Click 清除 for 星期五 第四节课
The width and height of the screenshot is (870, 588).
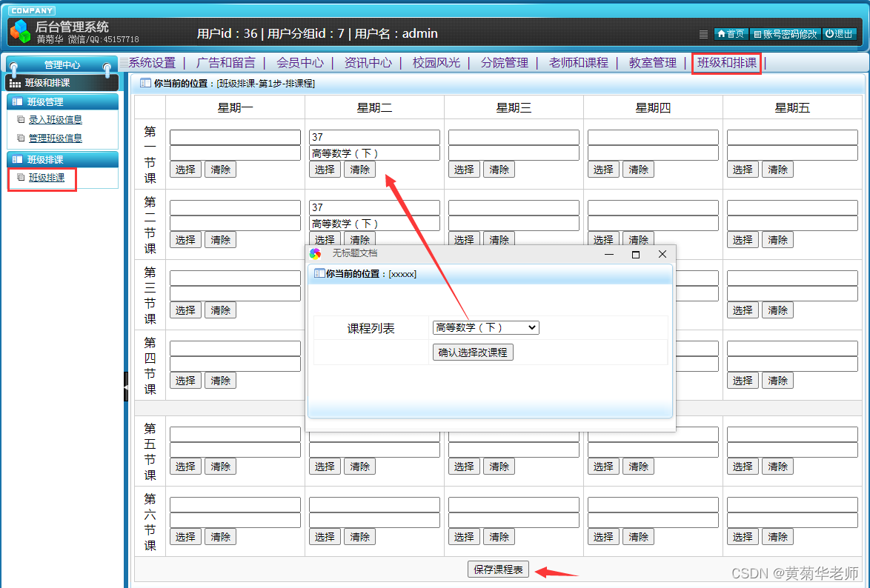coord(777,381)
